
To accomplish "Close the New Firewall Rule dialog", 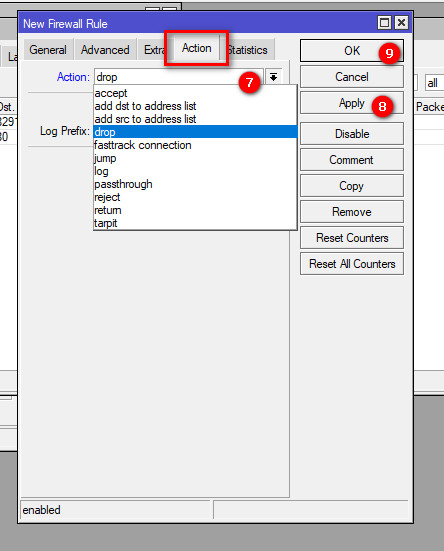I will point(401,23).
